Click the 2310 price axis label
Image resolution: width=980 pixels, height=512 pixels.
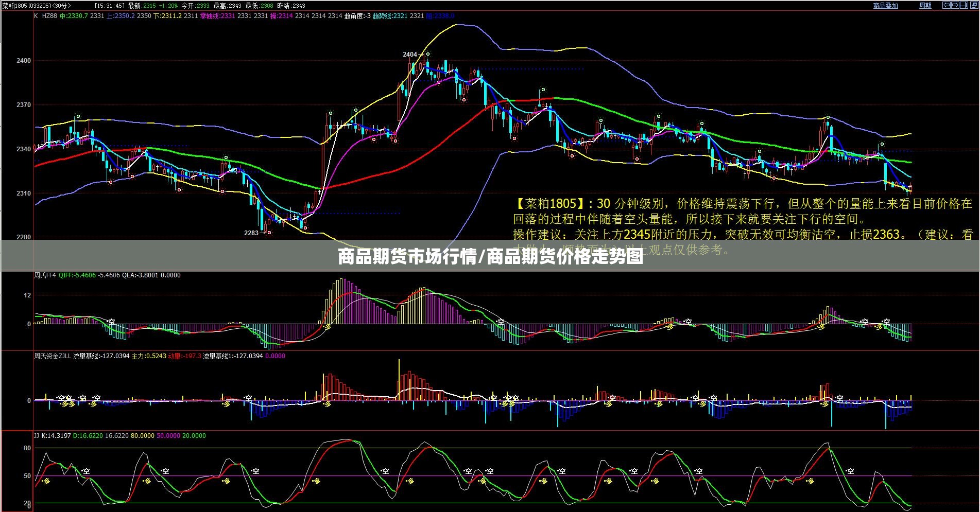point(24,193)
